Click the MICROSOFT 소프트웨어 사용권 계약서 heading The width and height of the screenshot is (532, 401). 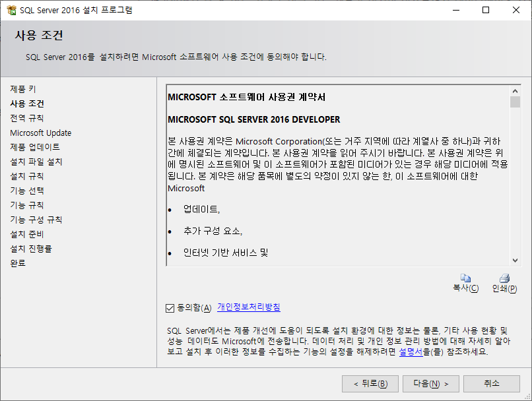tap(247, 98)
